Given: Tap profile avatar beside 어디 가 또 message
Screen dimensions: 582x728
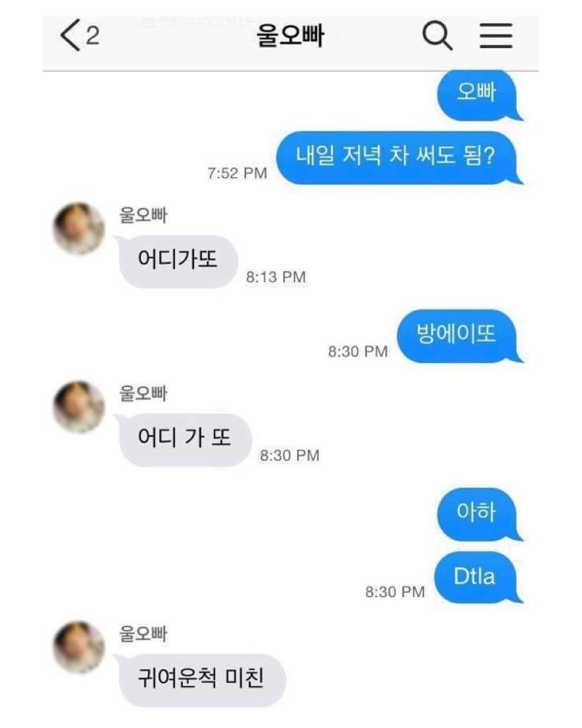Looking at the screenshot, I should coord(79,407).
